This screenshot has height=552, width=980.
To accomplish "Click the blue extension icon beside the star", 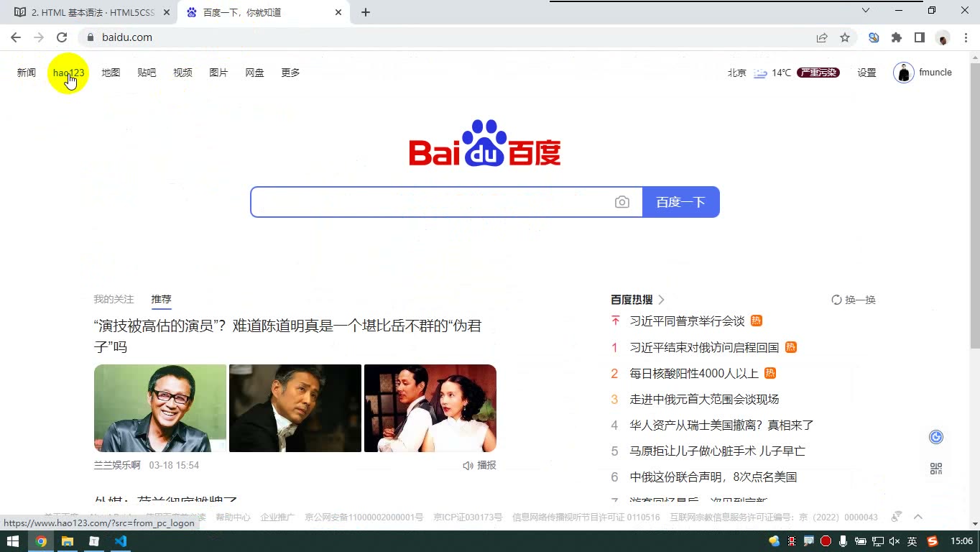I will click(x=874, y=37).
